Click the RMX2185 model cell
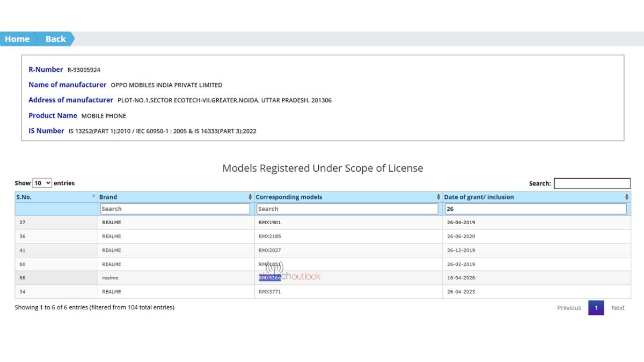The image size is (644, 362). click(269, 237)
